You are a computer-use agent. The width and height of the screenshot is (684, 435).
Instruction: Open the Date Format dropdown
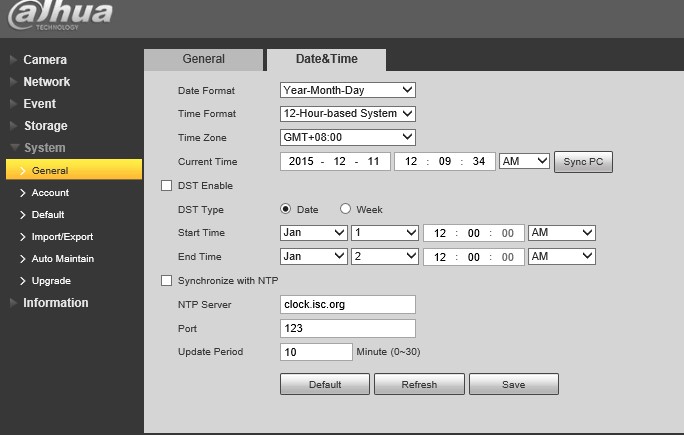348,90
